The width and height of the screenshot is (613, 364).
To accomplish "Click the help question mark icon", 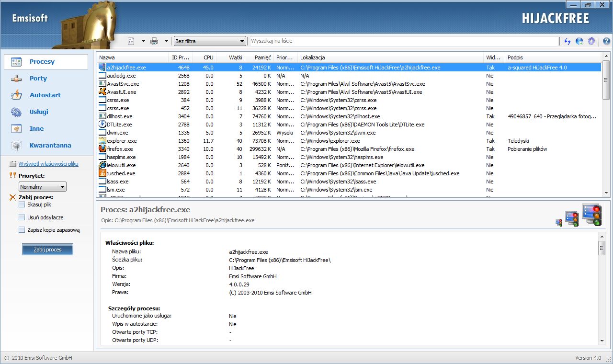I will click(606, 41).
